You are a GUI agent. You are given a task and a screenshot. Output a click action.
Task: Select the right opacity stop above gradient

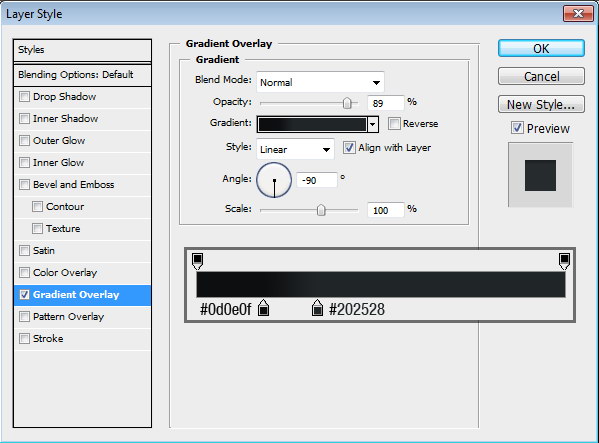(x=564, y=260)
